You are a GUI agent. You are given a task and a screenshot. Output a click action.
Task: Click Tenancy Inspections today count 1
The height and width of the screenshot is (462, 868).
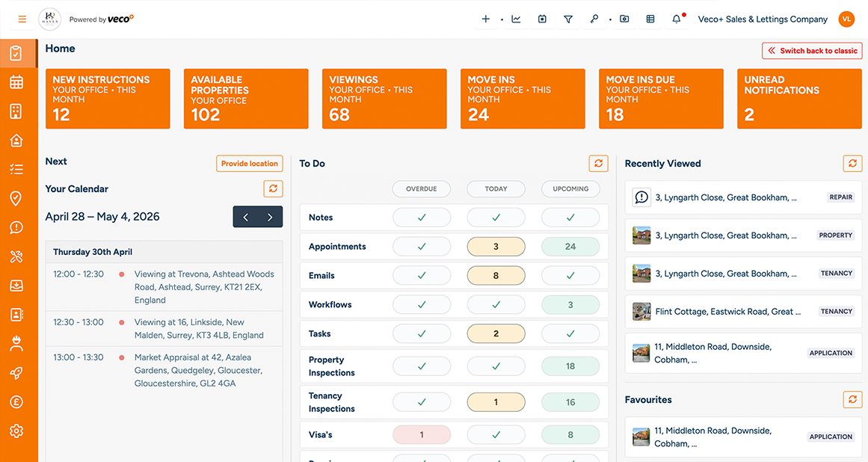pyautogui.click(x=496, y=402)
